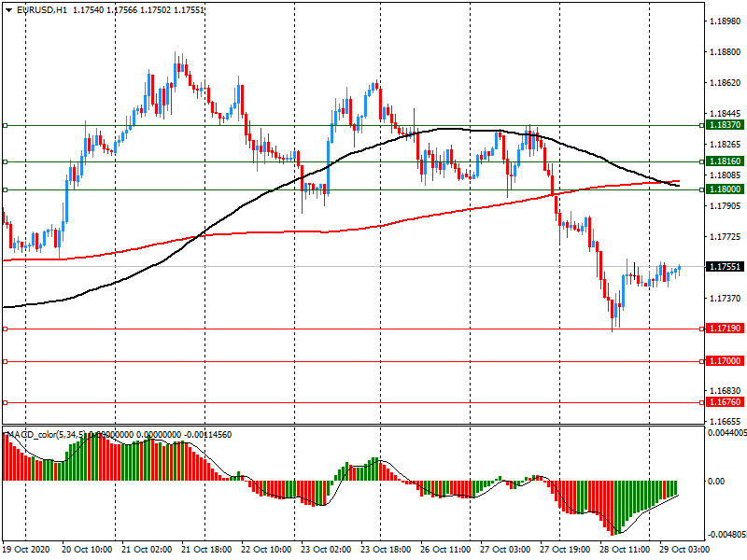Click the 1.18980 top price scale label
The width and height of the screenshot is (747, 560).
(x=725, y=21)
